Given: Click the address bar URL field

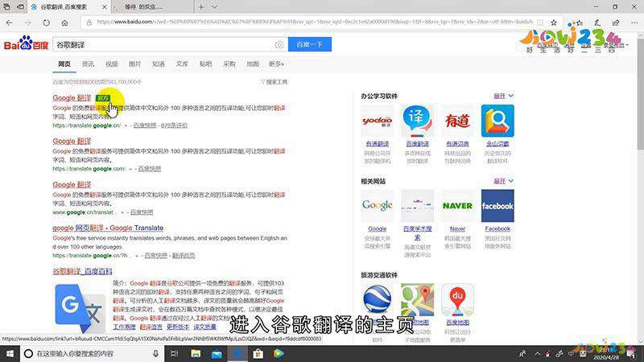Looking at the screenshot, I should click(x=314, y=22).
